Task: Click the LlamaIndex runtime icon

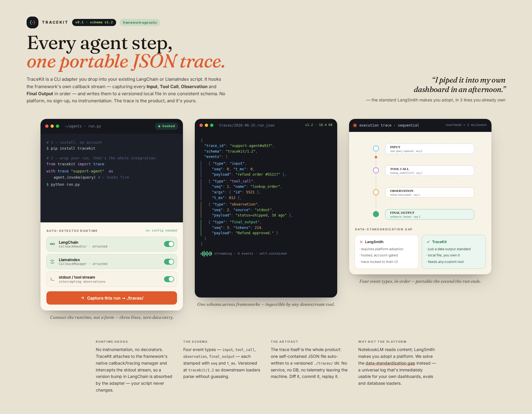Action: coord(52,261)
